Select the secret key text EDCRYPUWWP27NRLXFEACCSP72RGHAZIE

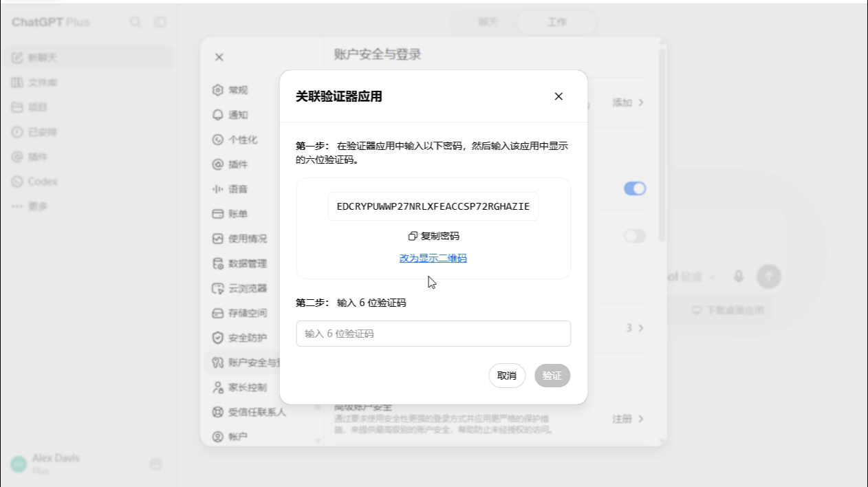[433, 206]
